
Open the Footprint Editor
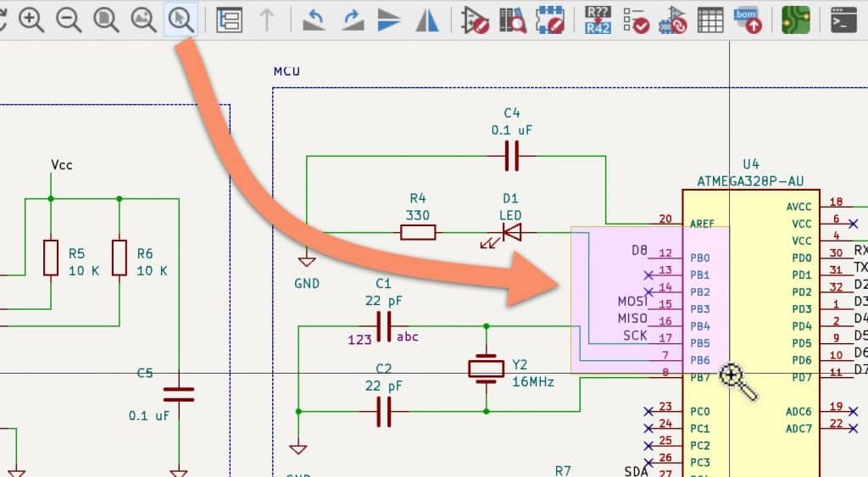pos(550,20)
